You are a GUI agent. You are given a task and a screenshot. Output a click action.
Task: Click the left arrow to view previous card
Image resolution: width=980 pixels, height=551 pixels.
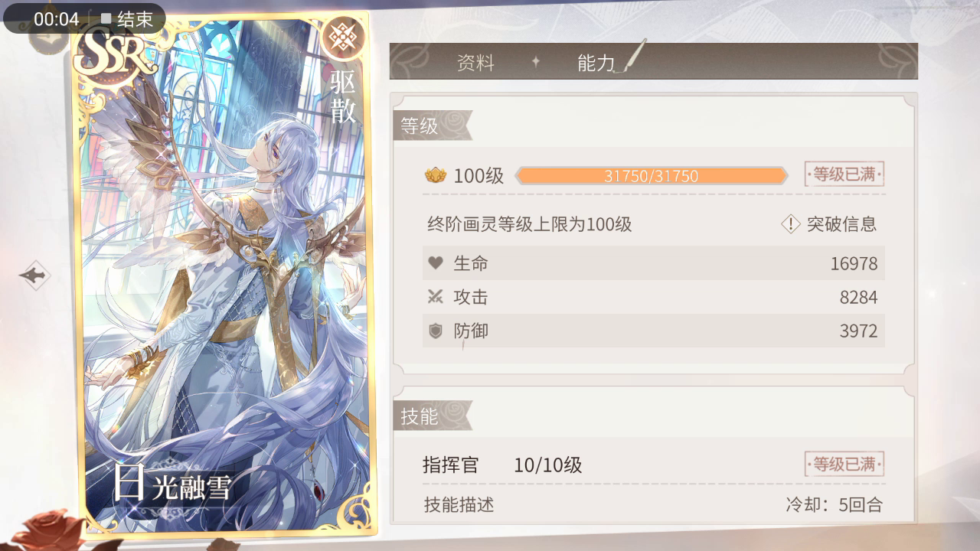tap(35, 275)
